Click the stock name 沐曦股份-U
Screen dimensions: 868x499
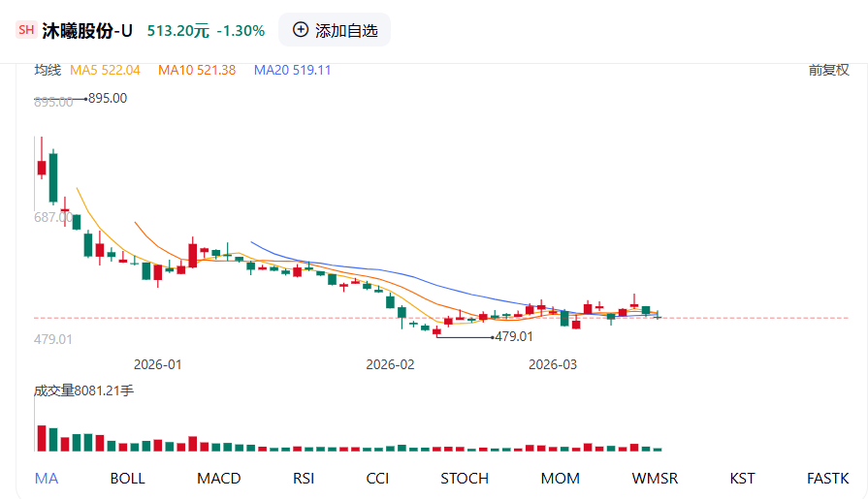coord(87,30)
